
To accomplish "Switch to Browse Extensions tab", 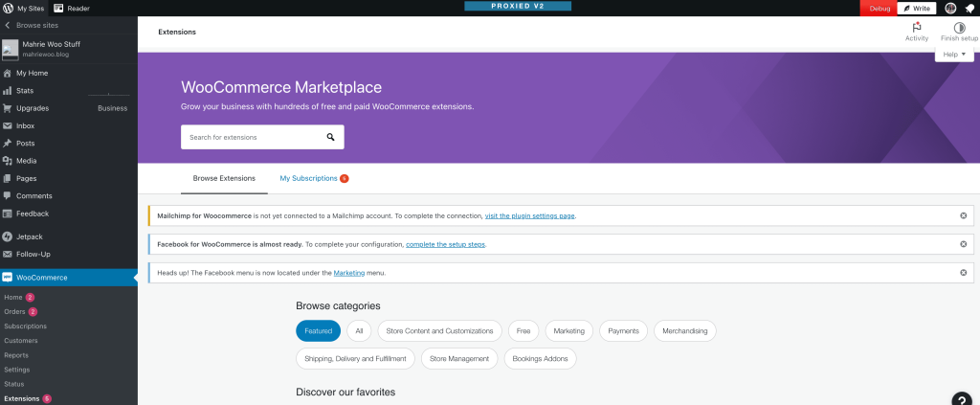I will point(224,178).
